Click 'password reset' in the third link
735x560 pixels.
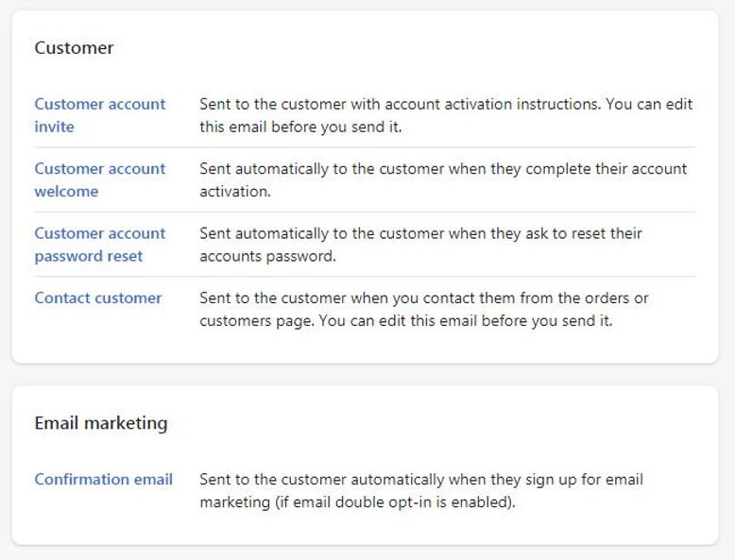coord(89,256)
